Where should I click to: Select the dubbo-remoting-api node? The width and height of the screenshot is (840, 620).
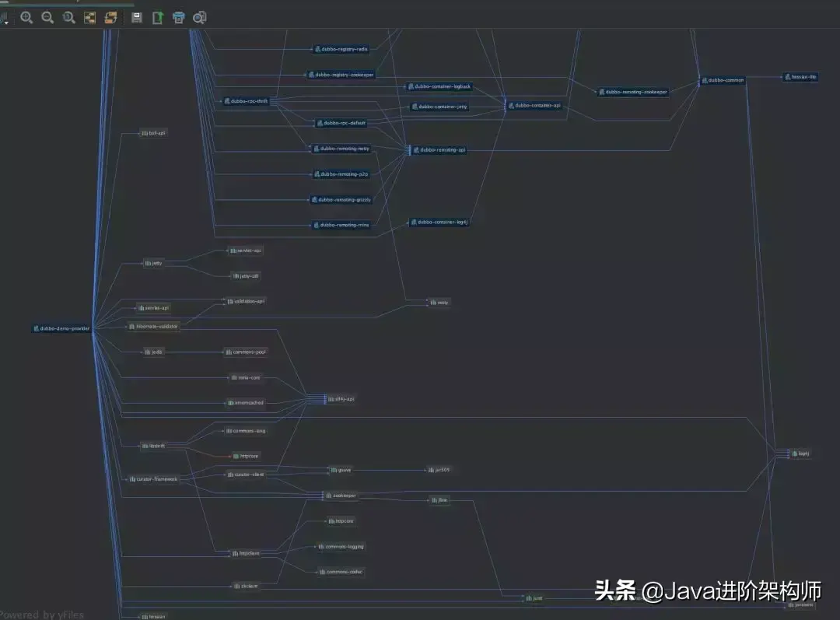439,150
